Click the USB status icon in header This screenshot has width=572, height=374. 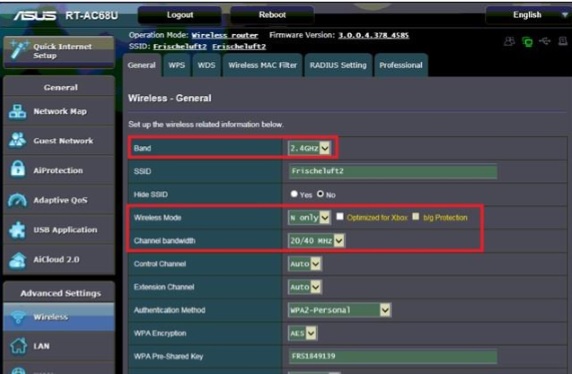[545, 41]
